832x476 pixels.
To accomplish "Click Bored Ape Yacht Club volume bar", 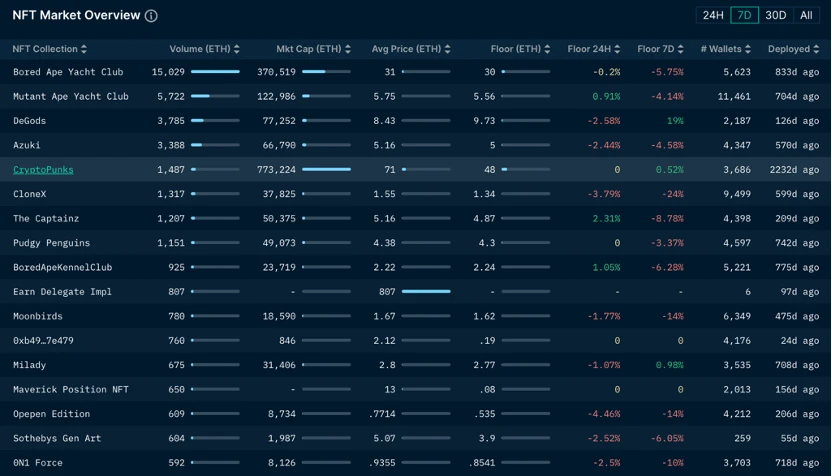I will (x=215, y=72).
